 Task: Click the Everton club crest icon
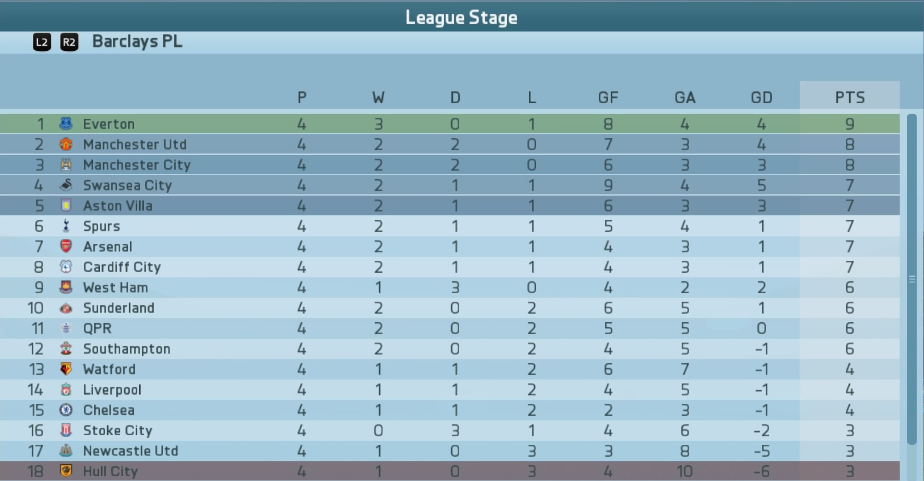tap(65, 124)
